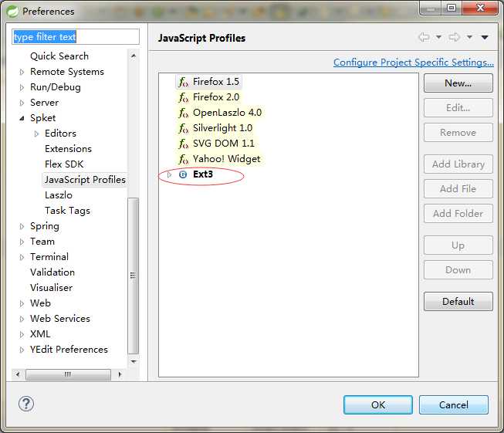This screenshot has height=433, width=504.
Task: Expand the Terminal tree node
Action: pyautogui.click(x=22, y=257)
